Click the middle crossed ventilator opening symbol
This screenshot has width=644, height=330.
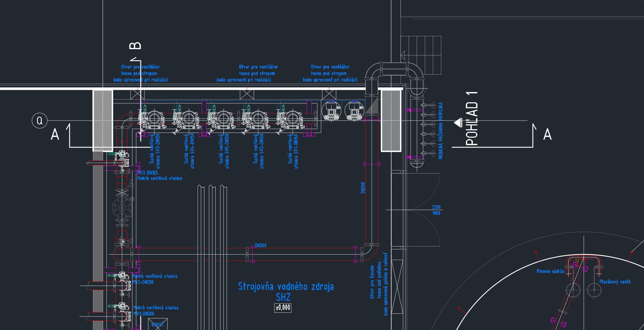tap(247, 94)
